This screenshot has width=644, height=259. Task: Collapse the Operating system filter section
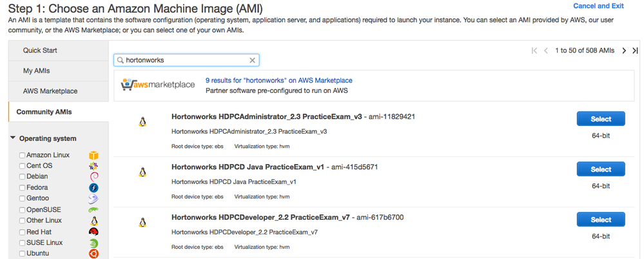point(14,138)
